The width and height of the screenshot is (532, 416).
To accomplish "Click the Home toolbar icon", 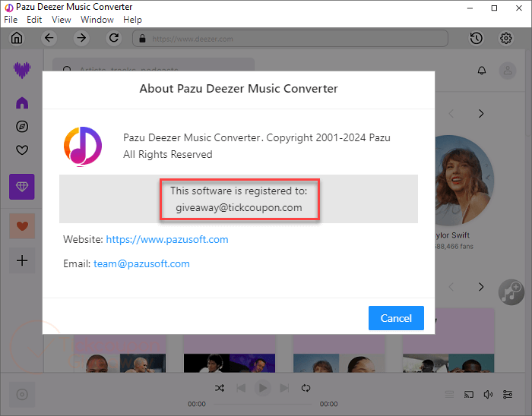I will [17, 38].
